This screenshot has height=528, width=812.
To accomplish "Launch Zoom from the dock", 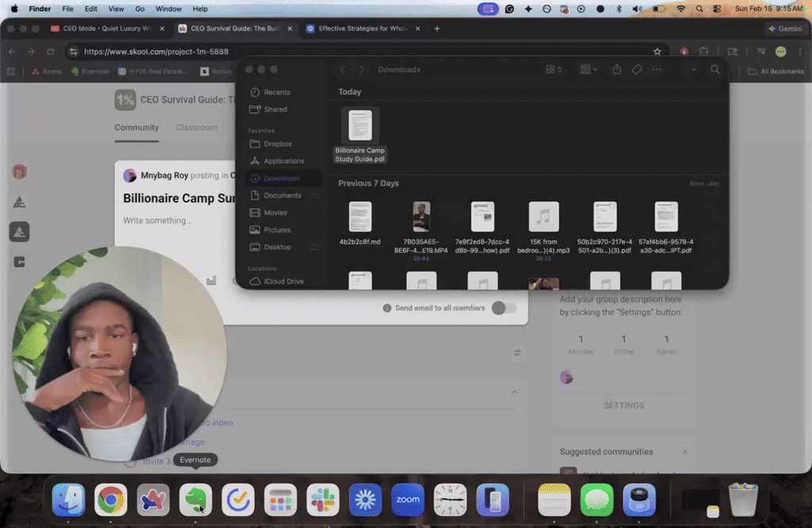I will [x=408, y=499].
